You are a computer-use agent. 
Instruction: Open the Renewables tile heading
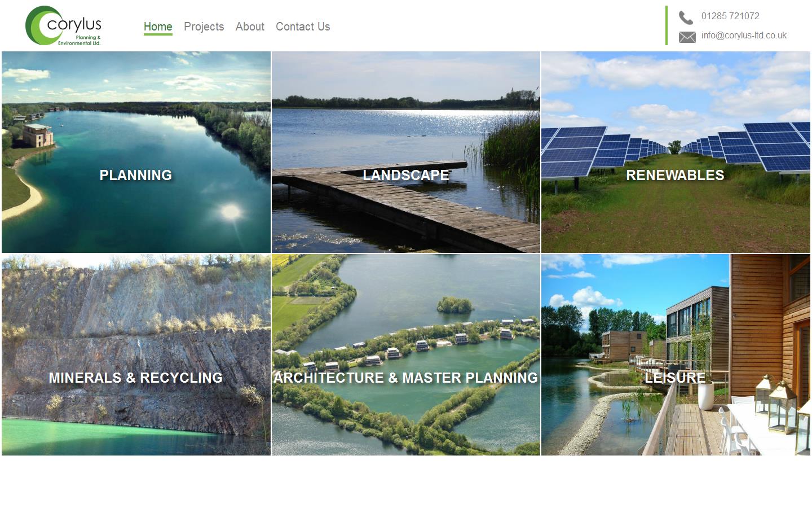tap(675, 175)
